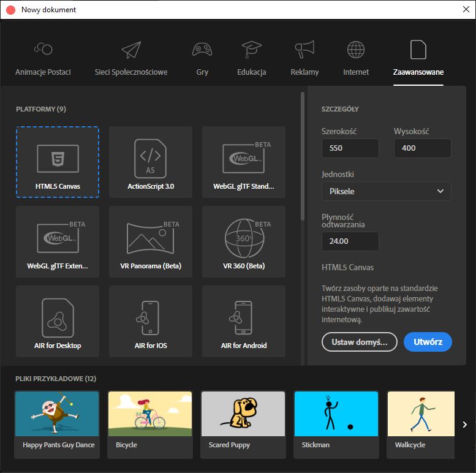Click the PLIKI PRZYKŁADOWE (12) heading
This screenshot has height=473, width=476.
56,379
